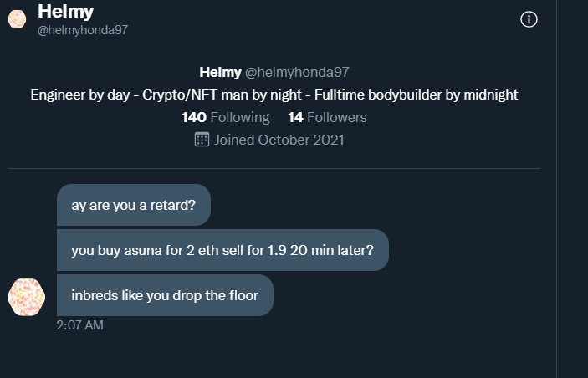View the 14 Followers list
588x378 pixels.
tap(327, 117)
